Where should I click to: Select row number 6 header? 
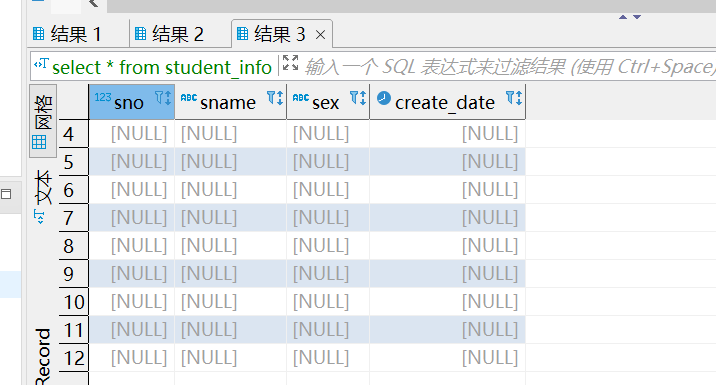[x=74, y=190]
